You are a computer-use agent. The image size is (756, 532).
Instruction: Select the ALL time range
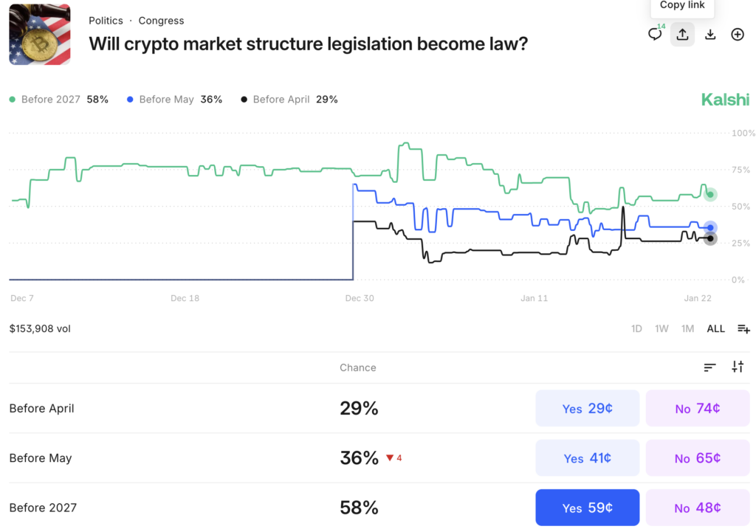pyautogui.click(x=715, y=328)
